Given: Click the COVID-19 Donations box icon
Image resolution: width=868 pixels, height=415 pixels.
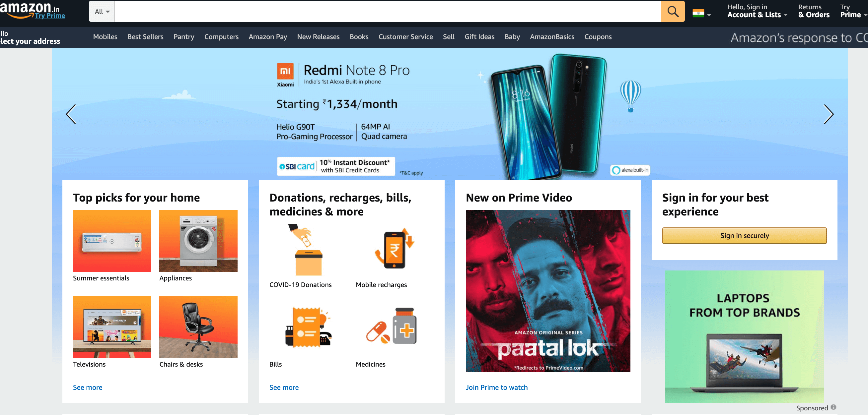Looking at the screenshot, I should (x=305, y=250).
